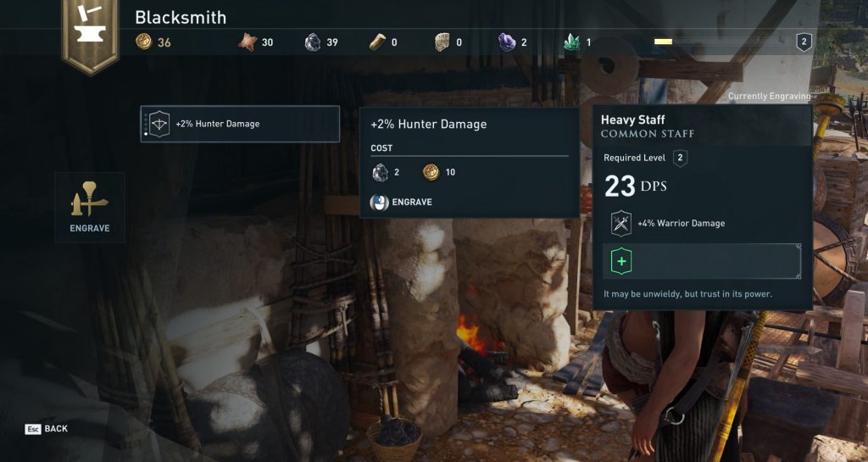Image resolution: width=868 pixels, height=462 pixels.
Task: Click the ancient tablet resource icon
Action: pos(442,42)
